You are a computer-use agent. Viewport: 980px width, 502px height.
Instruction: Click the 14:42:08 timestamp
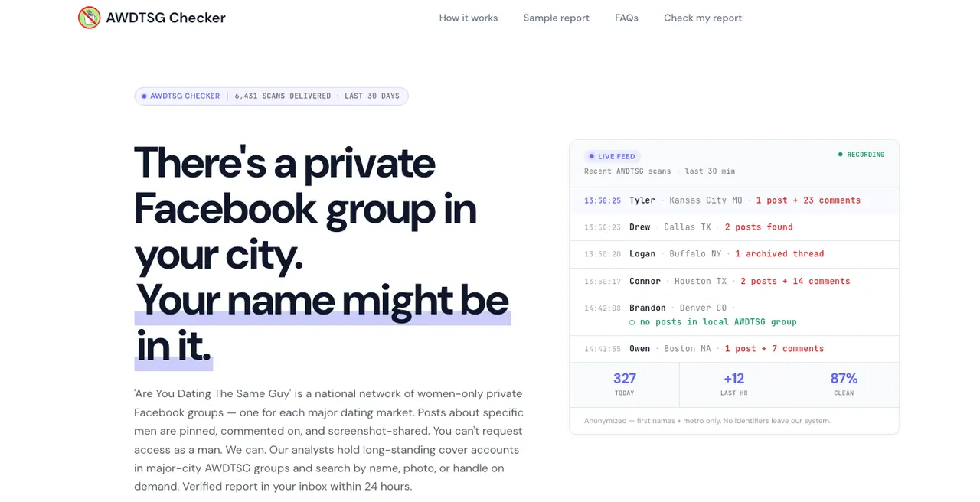pos(603,308)
